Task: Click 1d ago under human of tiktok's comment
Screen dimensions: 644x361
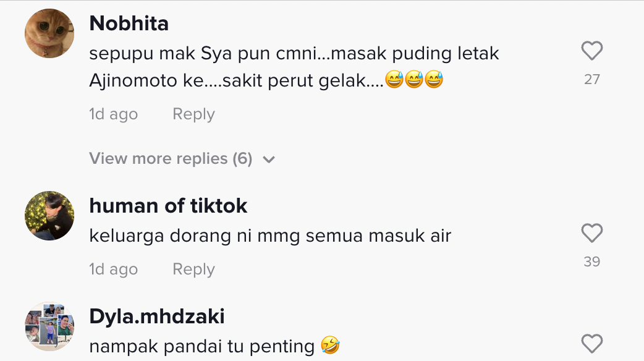Action: [113, 270]
